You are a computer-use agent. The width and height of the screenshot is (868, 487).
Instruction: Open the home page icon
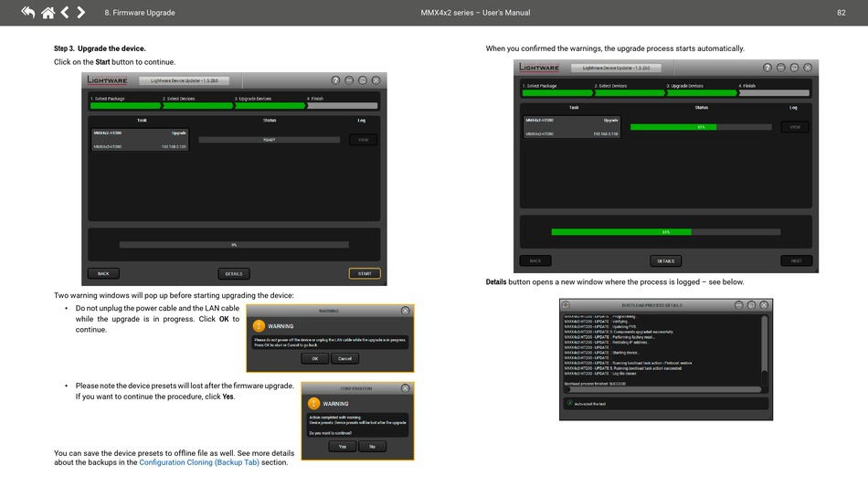(x=48, y=12)
